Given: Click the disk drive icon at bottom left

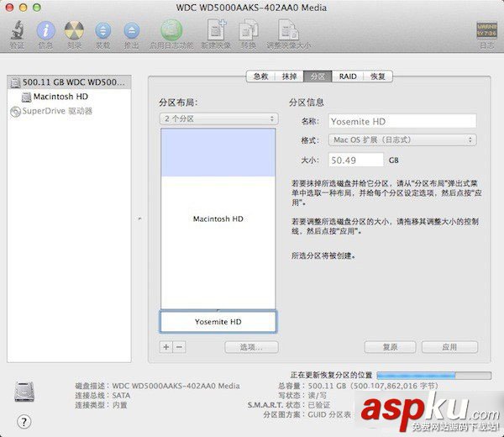Looking at the screenshot, I should [x=24, y=392].
